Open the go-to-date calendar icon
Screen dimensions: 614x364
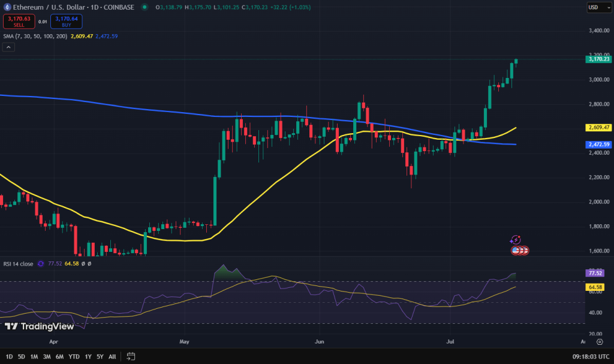[x=131, y=357]
